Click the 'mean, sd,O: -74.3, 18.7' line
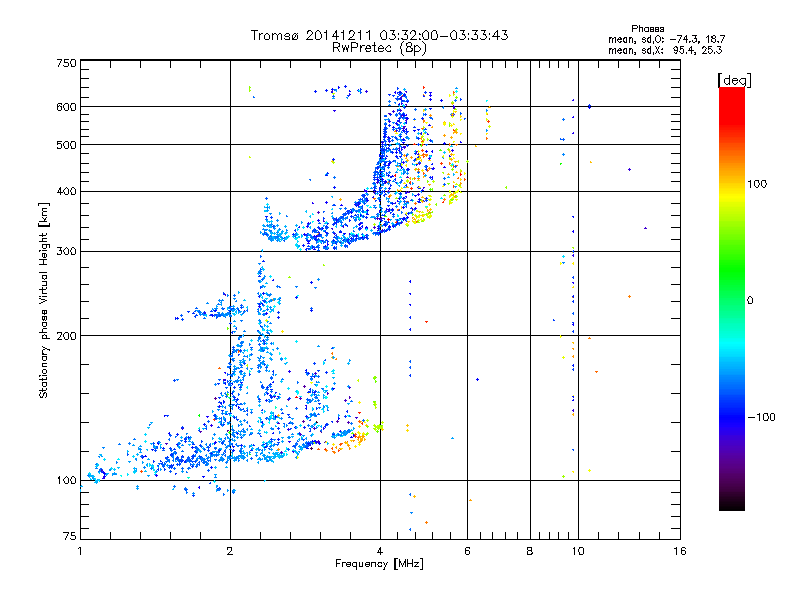This screenshot has width=800, height=600. point(666,39)
